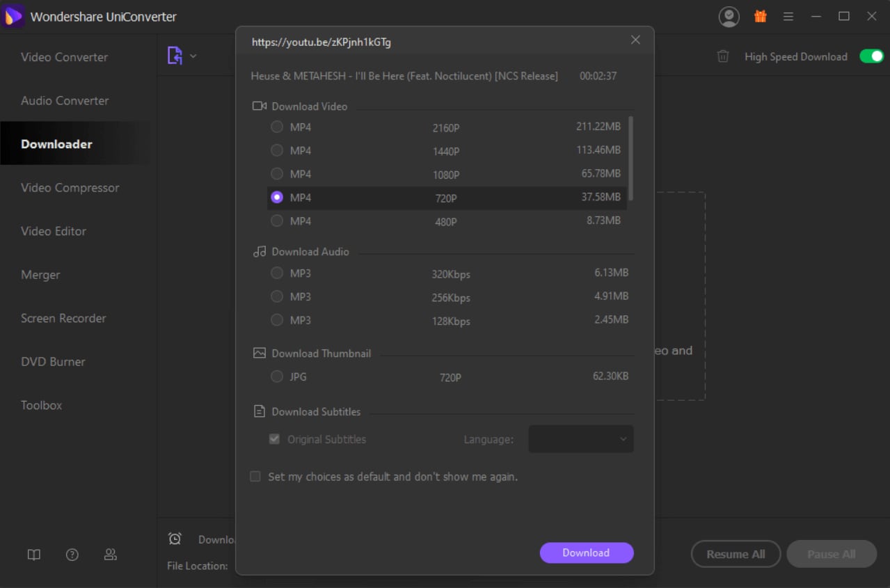Open the hamburger menu icon
Image resolution: width=890 pixels, height=588 pixels.
tap(788, 17)
